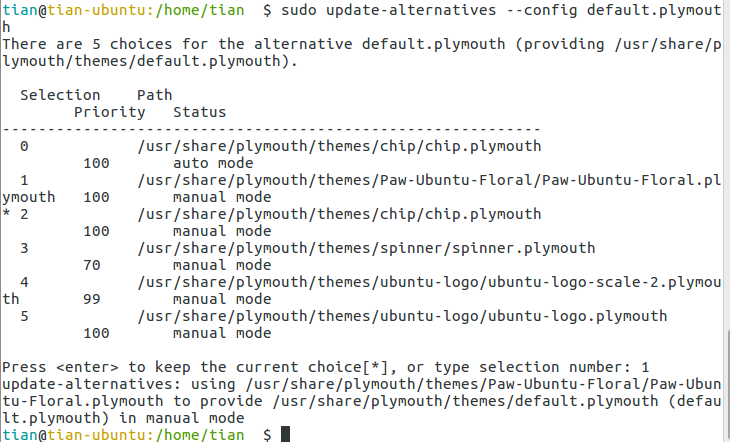This screenshot has width=730, height=442.
Task: Click the Status column header
Action: [199, 112]
